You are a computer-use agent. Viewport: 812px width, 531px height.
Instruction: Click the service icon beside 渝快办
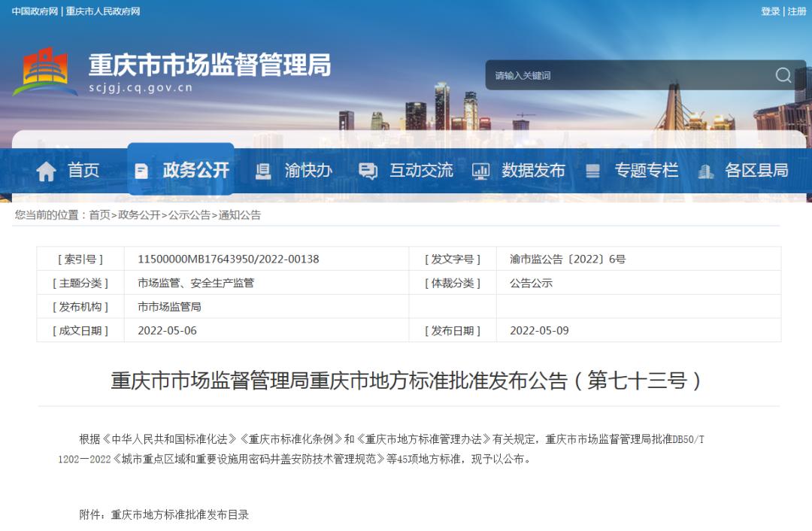263,171
